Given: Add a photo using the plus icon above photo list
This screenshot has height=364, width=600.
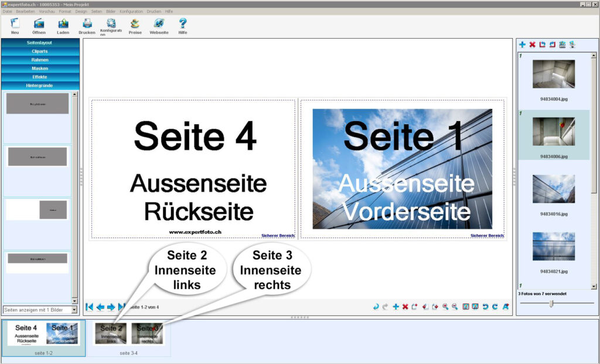Looking at the screenshot, I should 521,43.
